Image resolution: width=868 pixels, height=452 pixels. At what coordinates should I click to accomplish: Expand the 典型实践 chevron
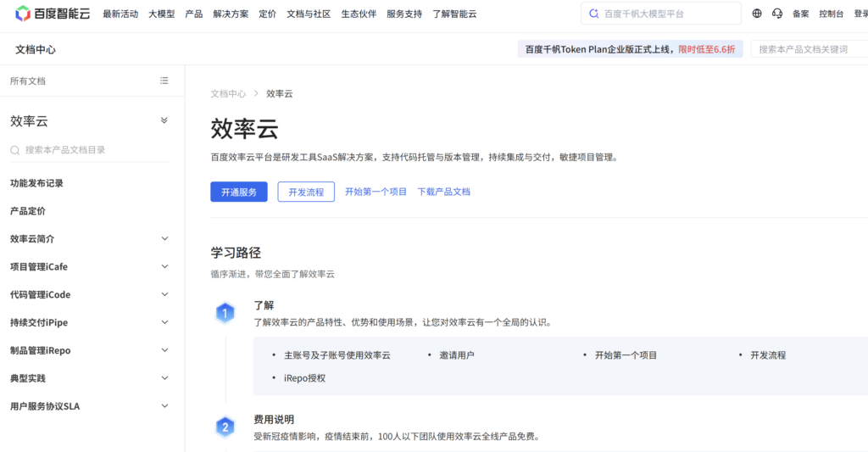point(165,377)
